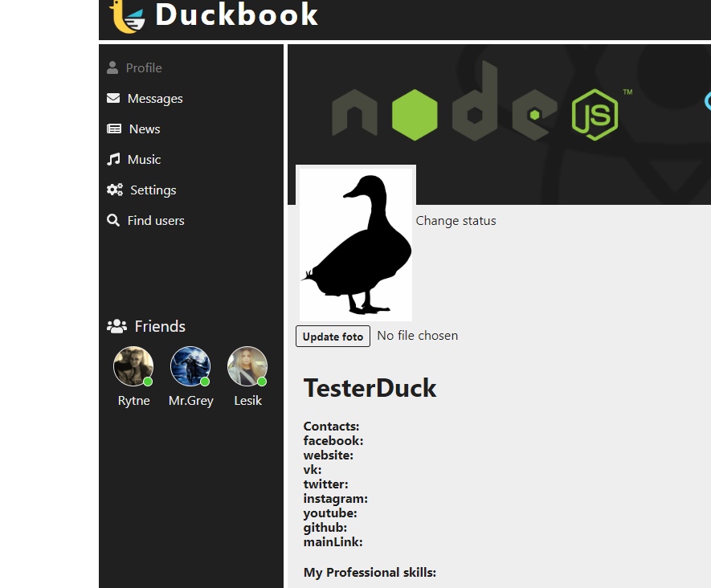Click the Node.js JS hexagon logo
Screen dimensions: 711x588
click(595, 115)
